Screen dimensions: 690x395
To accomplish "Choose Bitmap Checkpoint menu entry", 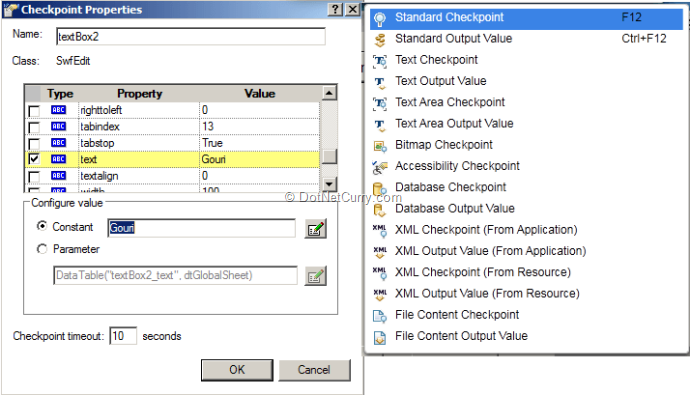I will (x=526, y=145).
